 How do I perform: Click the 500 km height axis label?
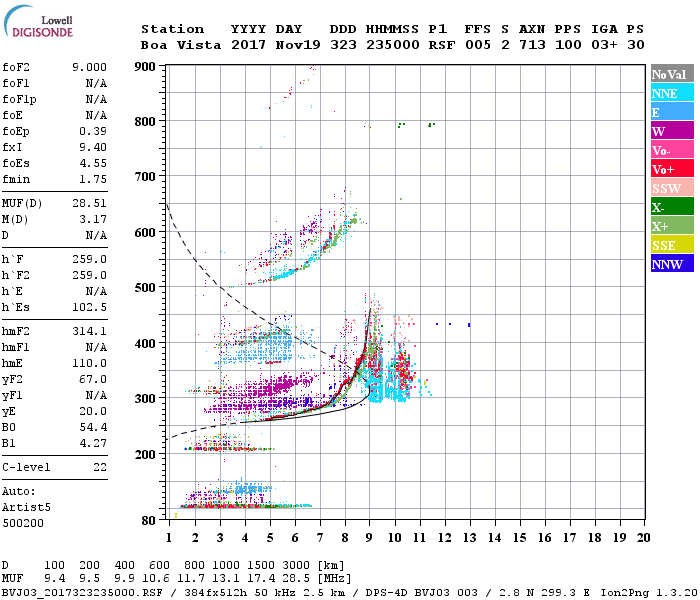(x=145, y=288)
